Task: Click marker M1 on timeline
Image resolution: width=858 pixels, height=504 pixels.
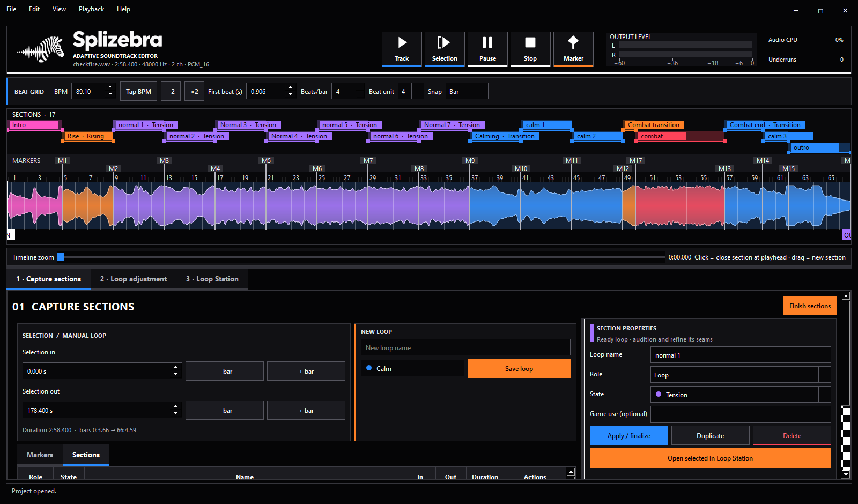Action: click(62, 160)
